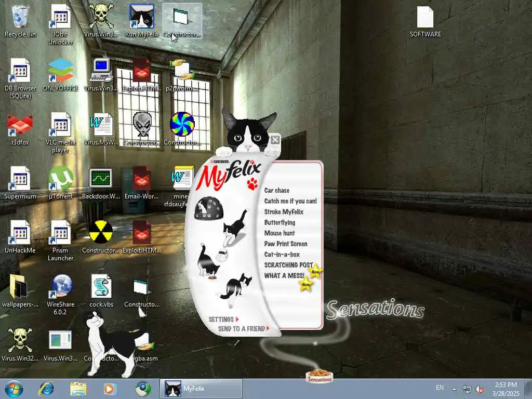Click the alien-head Constructor icon

pyautogui.click(x=142, y=129)
